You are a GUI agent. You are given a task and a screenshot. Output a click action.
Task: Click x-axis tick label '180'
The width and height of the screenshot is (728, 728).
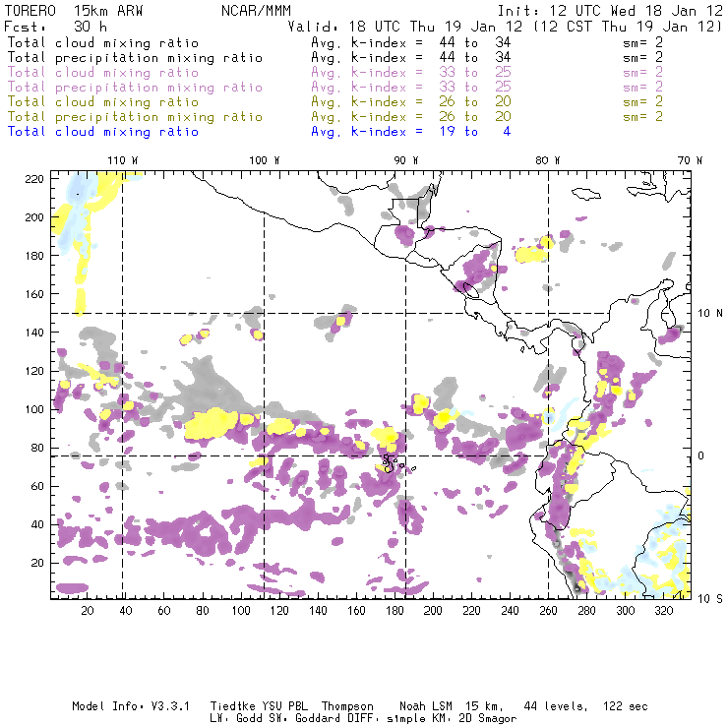(394, 611)
